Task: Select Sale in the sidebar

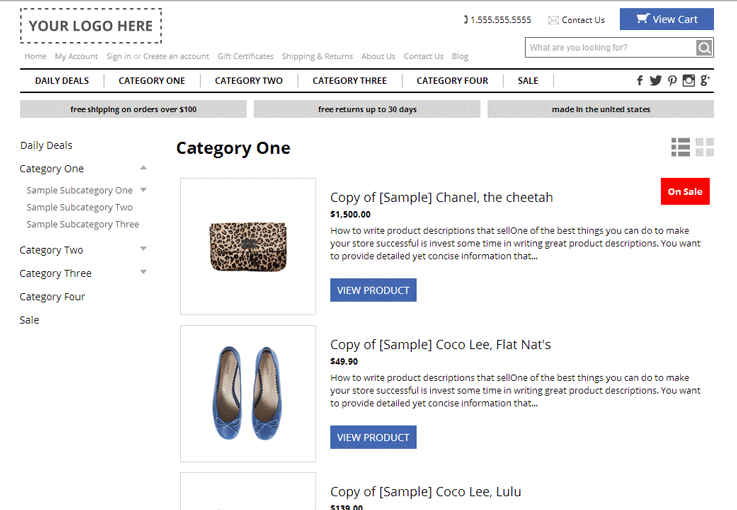Action: point(29,320)
